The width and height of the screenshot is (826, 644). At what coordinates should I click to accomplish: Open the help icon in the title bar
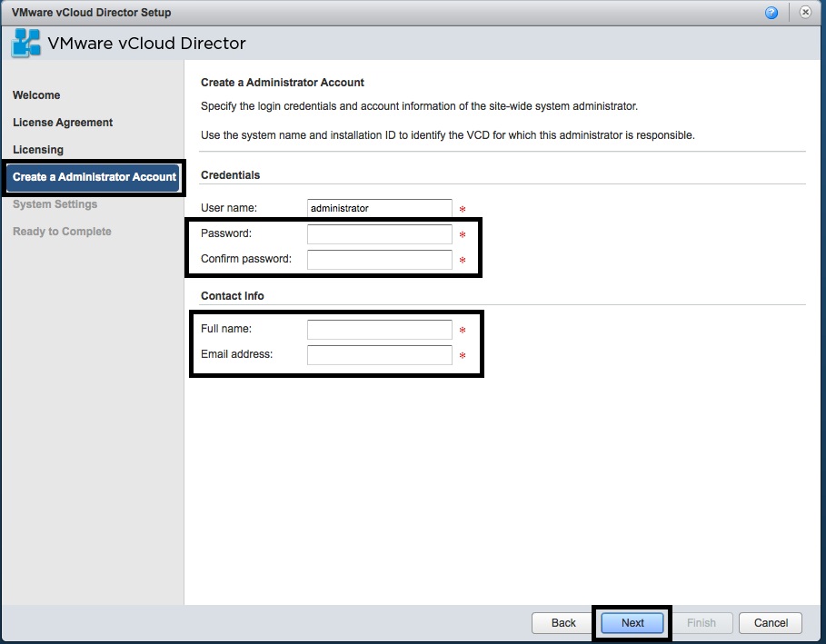point(772,12)
